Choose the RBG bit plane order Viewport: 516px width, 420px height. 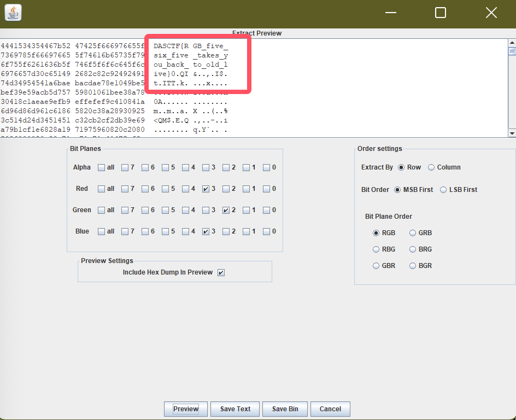(376, 249)
